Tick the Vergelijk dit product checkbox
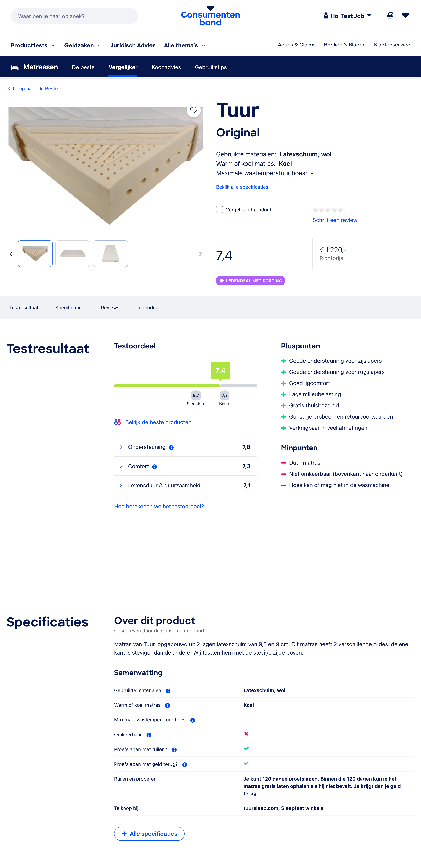 (x=220, y=210)
